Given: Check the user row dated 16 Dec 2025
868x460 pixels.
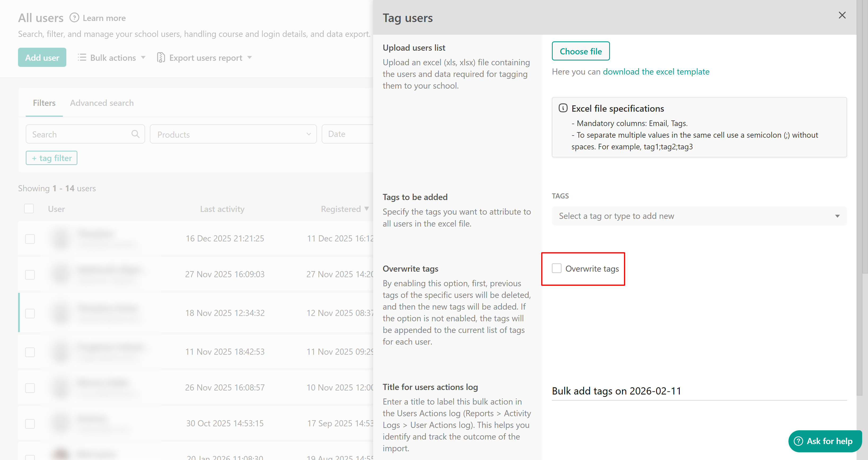Looking at the screenshot, I should pyautogui.click(x=30, y=239).
